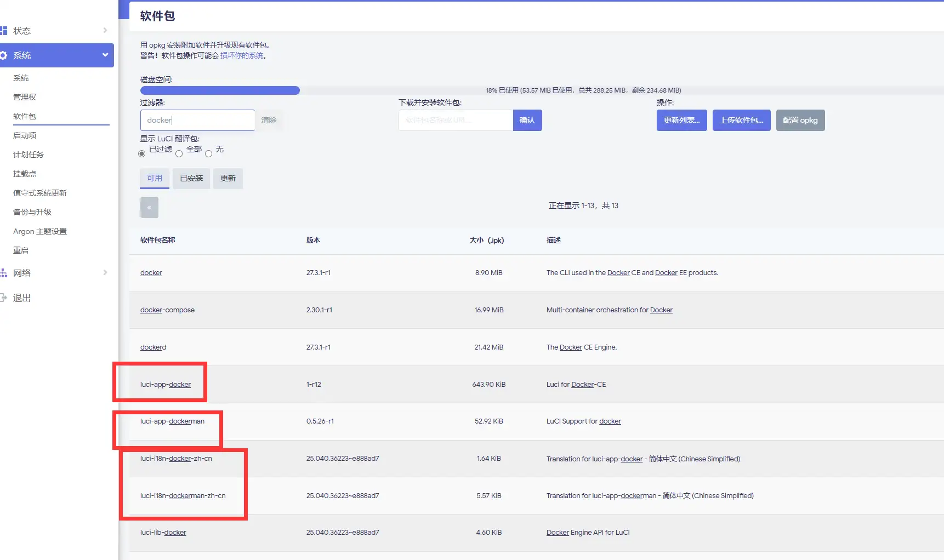Click the 状态 grid icon in sidebar

tap(4, 30)
